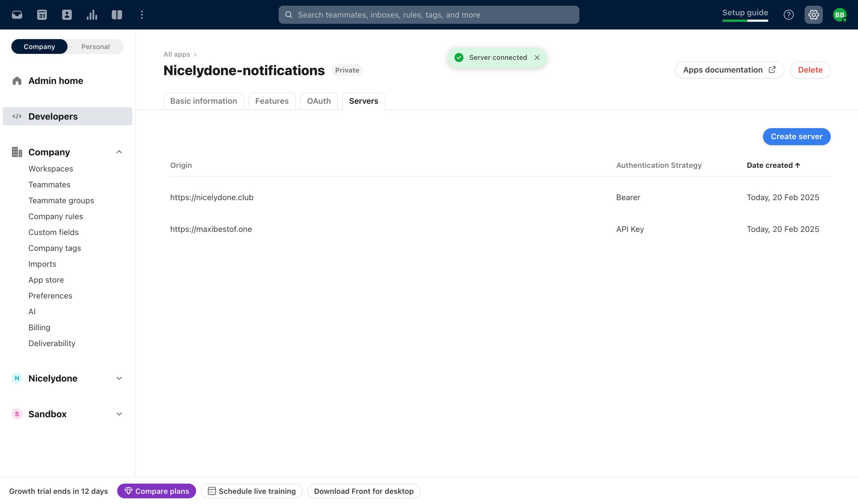
Task: Expand the Nicelydone workspace section
Action: pos(119,378)
